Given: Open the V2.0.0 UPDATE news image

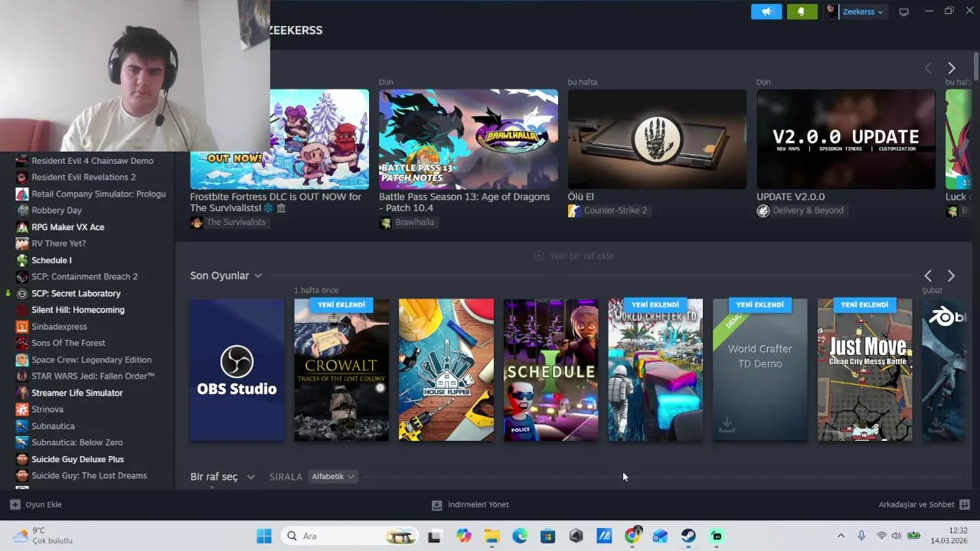Looking at the screenshot, I should pyautogui.click(x=846, y=139).
